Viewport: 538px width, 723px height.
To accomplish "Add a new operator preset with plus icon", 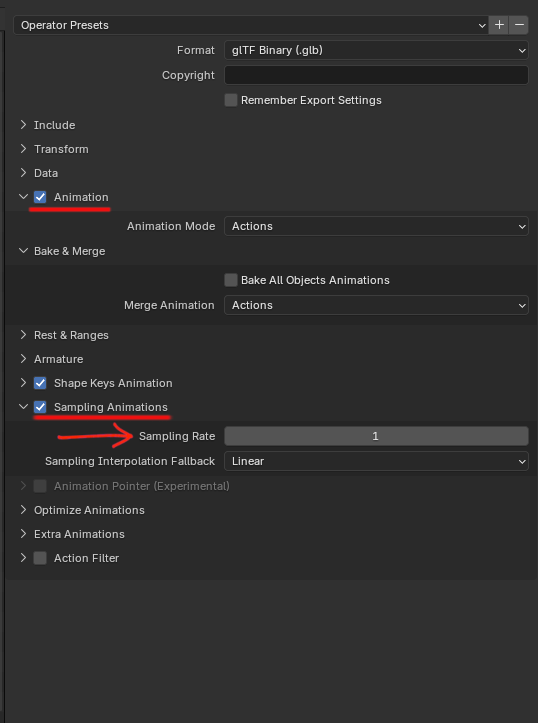I will [499, 25].
